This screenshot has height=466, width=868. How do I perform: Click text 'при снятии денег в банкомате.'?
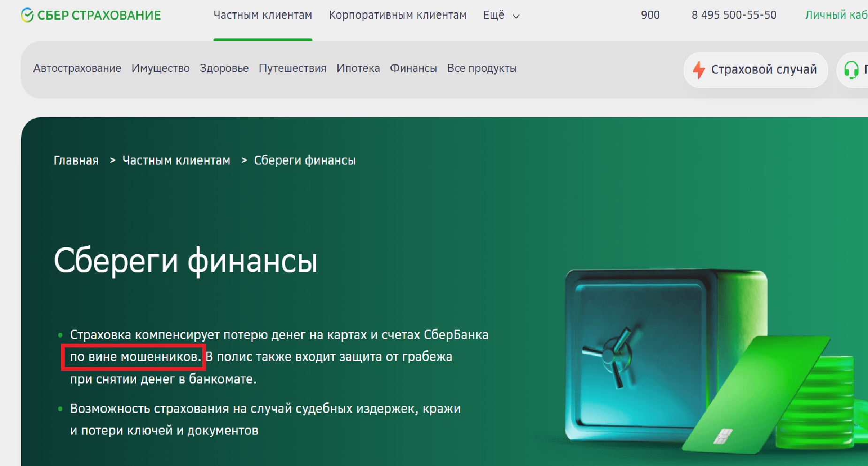coord(163,379)
